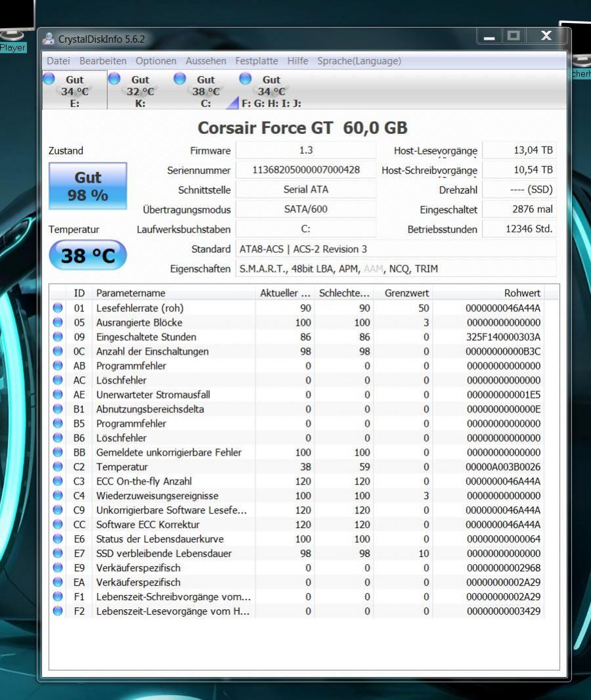Open the Optionen menu
Image resolution: width=591 pixels, height=700 pixels.
[x=156, y=60]
